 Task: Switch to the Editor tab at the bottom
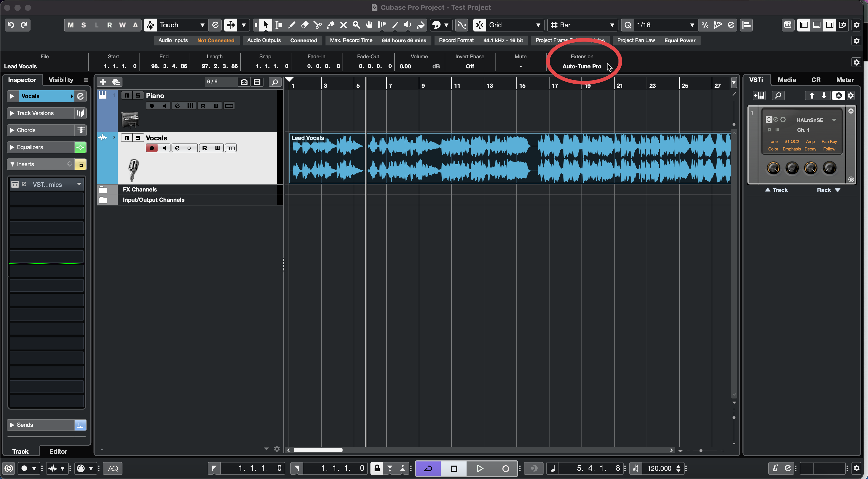coord(58,451)
